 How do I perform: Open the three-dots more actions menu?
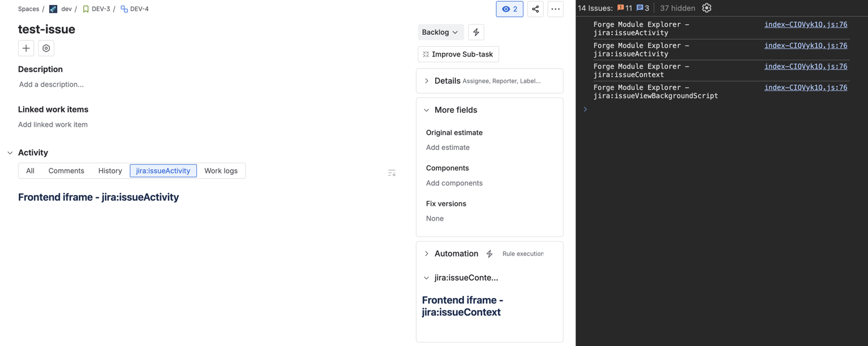(555, 9)
